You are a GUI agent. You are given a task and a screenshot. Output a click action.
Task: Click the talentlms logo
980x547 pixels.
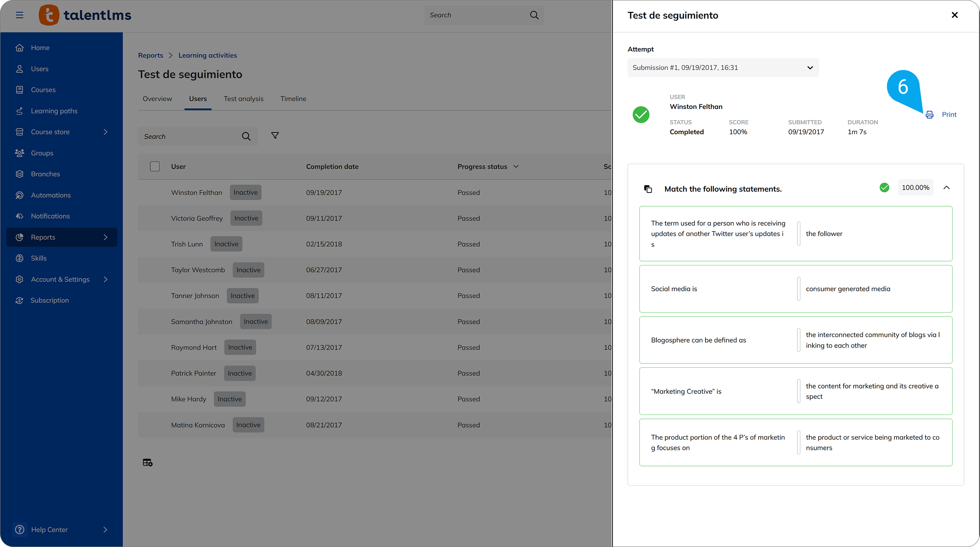(x=85, y=15)
